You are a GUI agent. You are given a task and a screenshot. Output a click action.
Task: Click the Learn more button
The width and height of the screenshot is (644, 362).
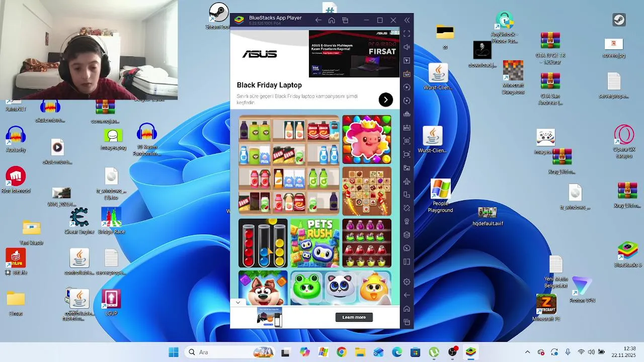354,317
